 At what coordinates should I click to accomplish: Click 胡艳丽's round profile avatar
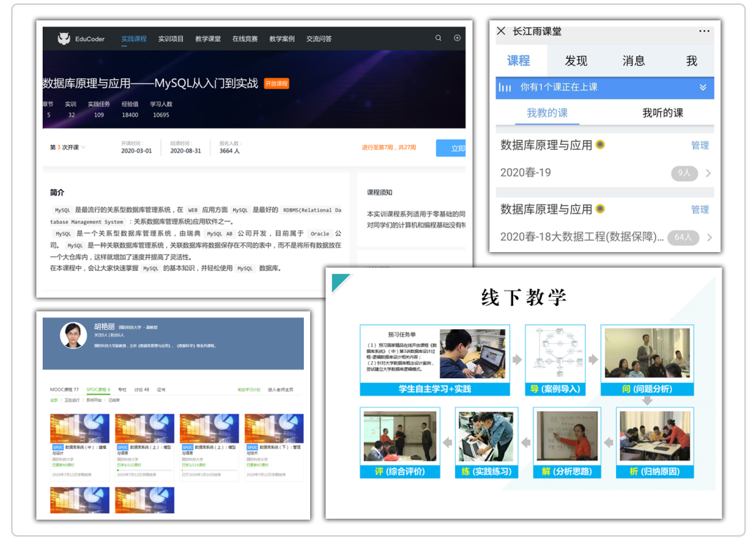(x=73, y=335)
